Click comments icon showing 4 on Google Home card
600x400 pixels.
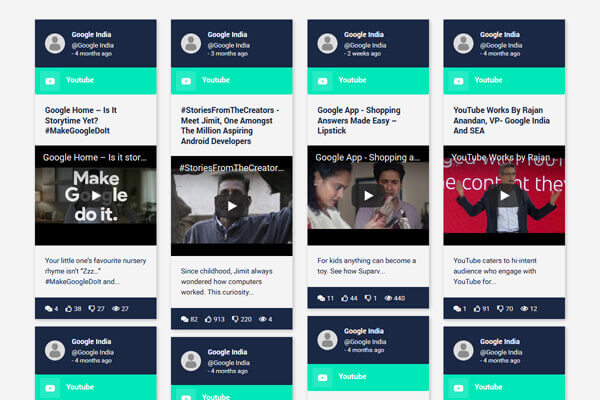click(49, 309)
